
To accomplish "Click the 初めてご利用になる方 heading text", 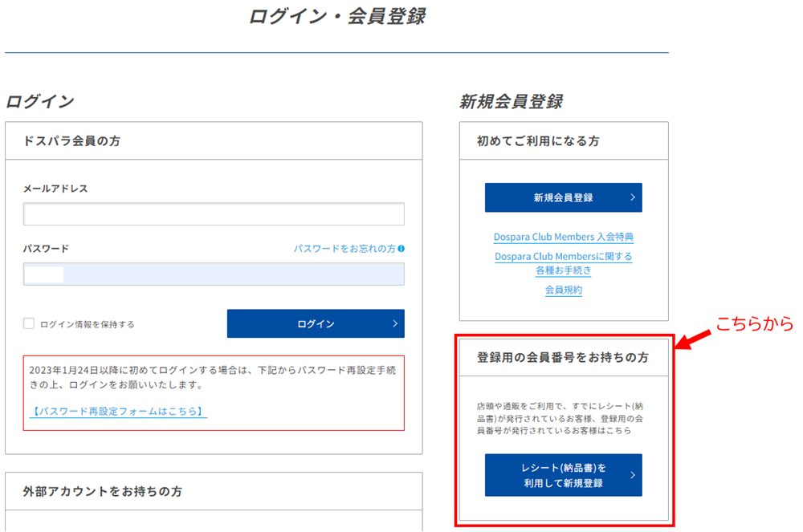I will tap(538, 141).
